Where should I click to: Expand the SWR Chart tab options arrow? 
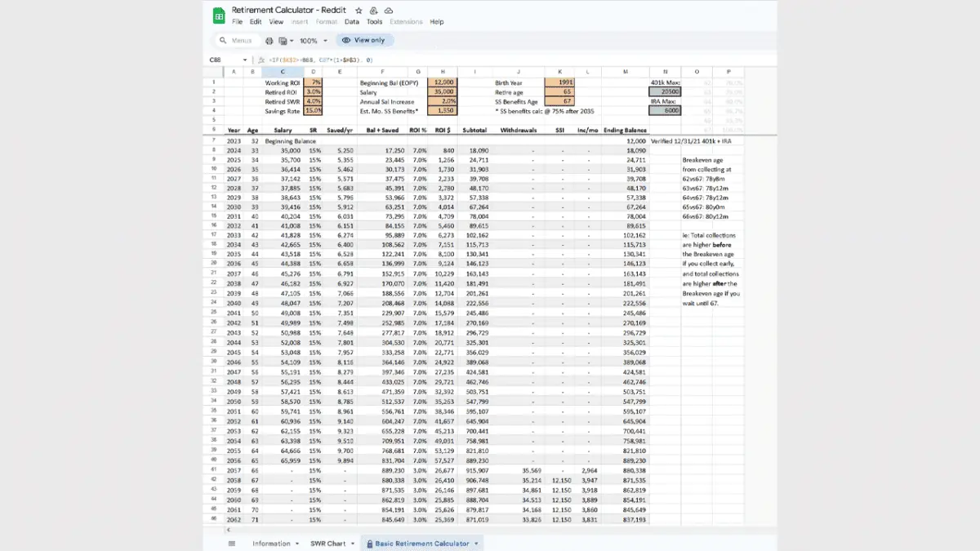pyautogui.click(x=353, y=544)
